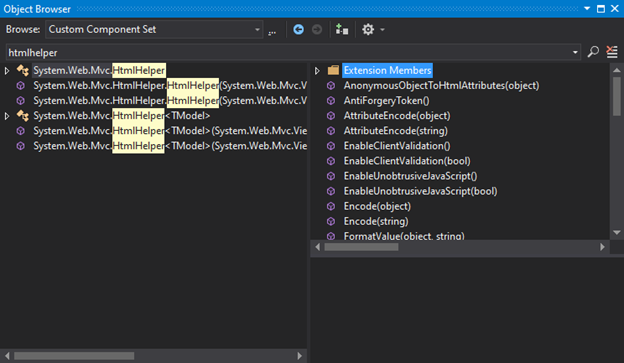Select the Encode(string) method
624x363 pixels.
click(376, 222)
